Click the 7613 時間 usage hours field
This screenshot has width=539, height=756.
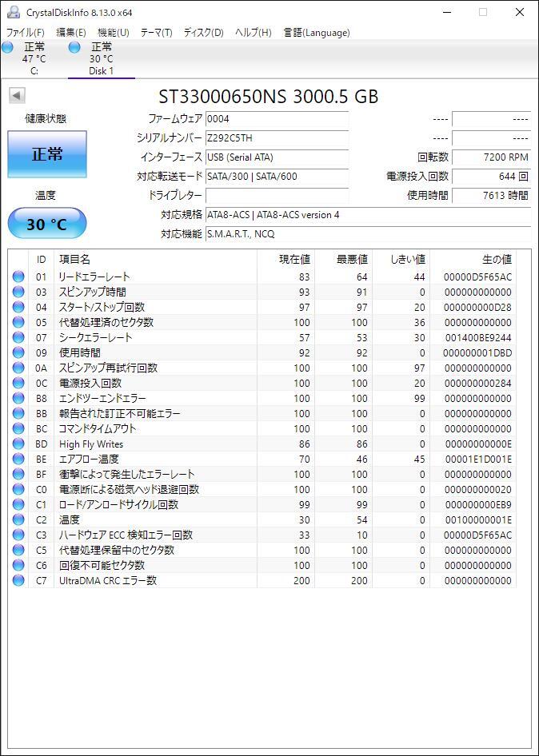click(491, 196)
